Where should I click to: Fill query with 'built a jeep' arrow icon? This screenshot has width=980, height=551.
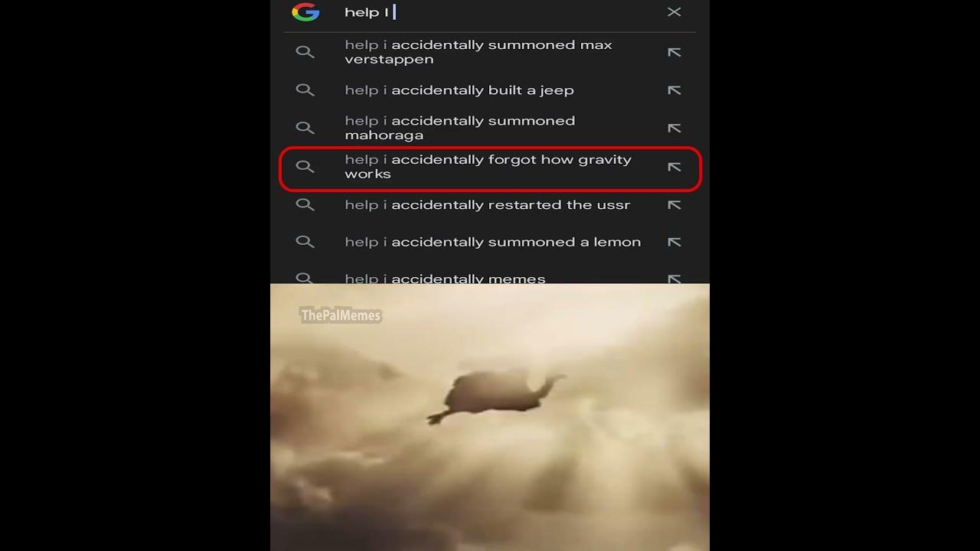674,90
